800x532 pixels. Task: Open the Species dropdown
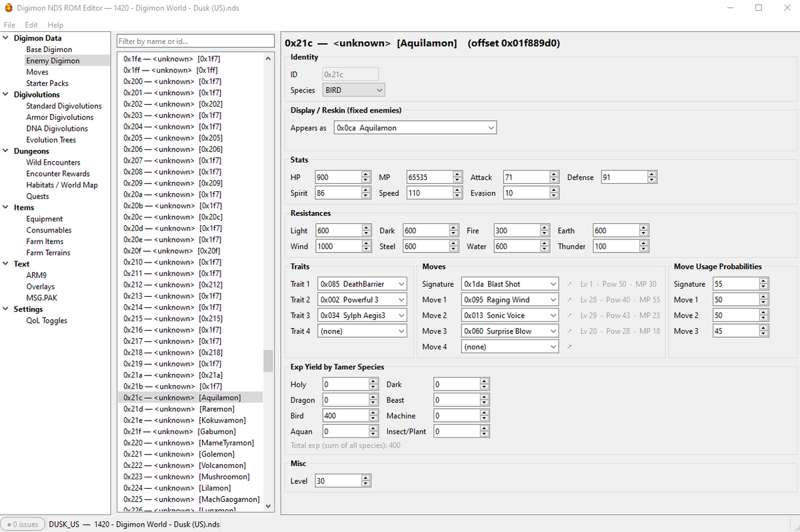click(x=354, y=90)
